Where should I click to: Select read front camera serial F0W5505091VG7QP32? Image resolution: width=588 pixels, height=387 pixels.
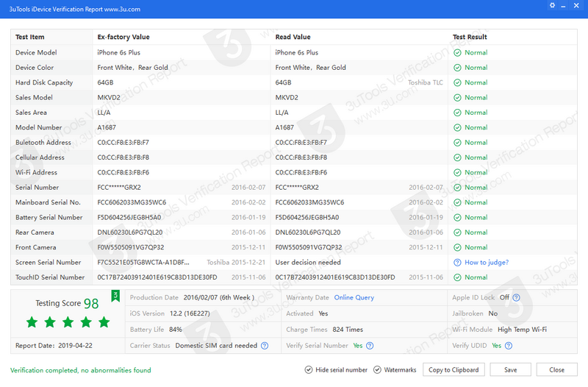309,247
